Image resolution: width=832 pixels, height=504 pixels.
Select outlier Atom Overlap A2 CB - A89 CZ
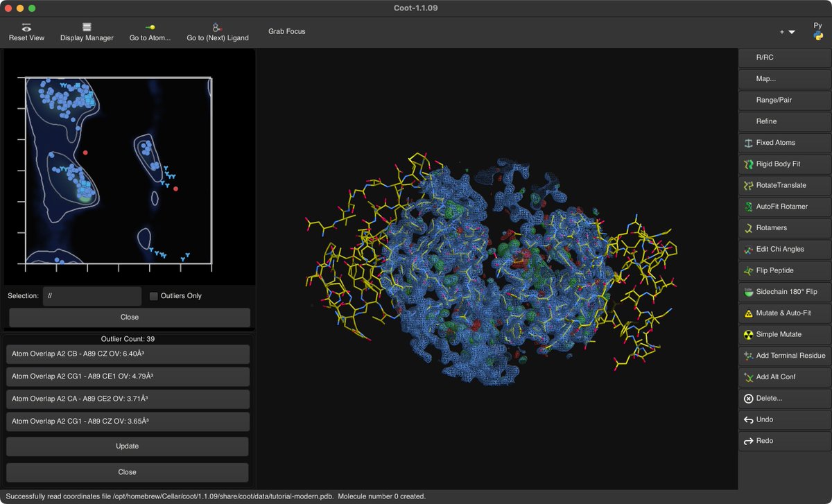[x=127, y=354]
